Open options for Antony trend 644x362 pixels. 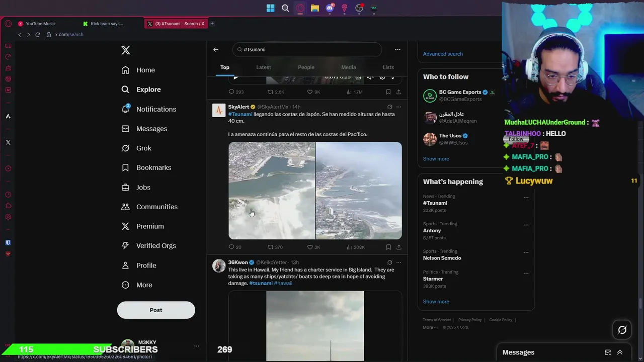[526, 225]
